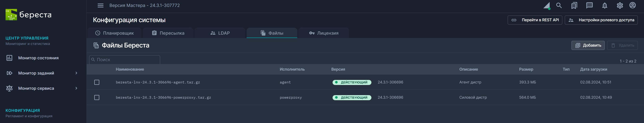Open the hamburger navigation menu

click(x=100, y=6)
